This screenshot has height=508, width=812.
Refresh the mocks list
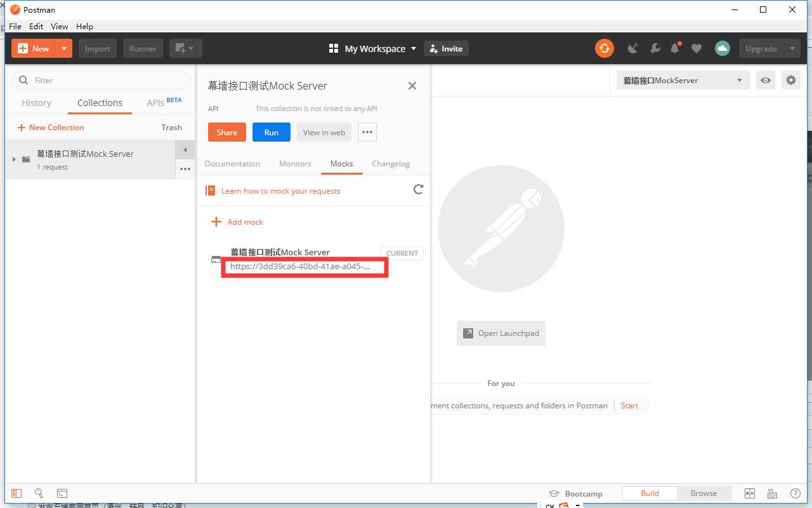(x=418, y=189)
